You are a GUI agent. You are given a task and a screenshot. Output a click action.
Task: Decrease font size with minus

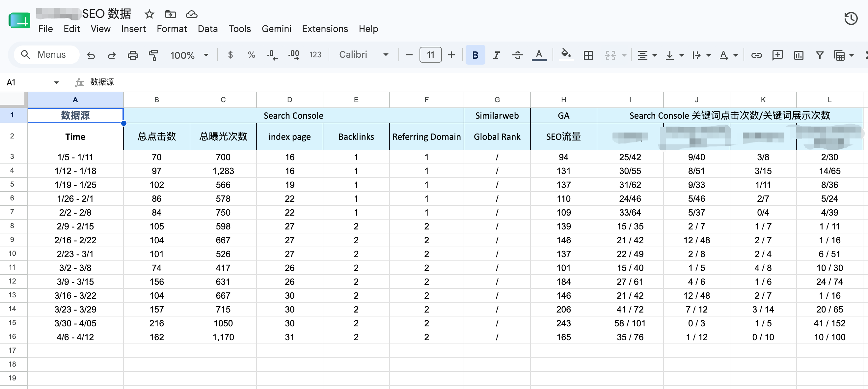409,55
